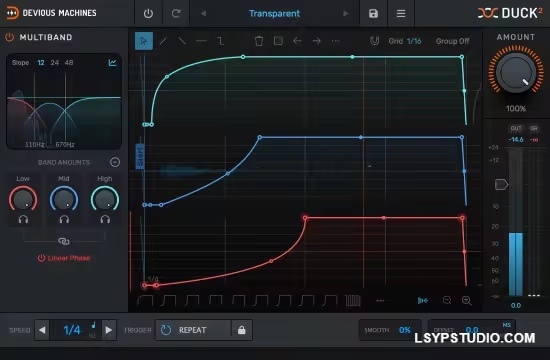Open the hamburger main menu
The width and height of the screenshot is (550, 360).
pos(401,14)
